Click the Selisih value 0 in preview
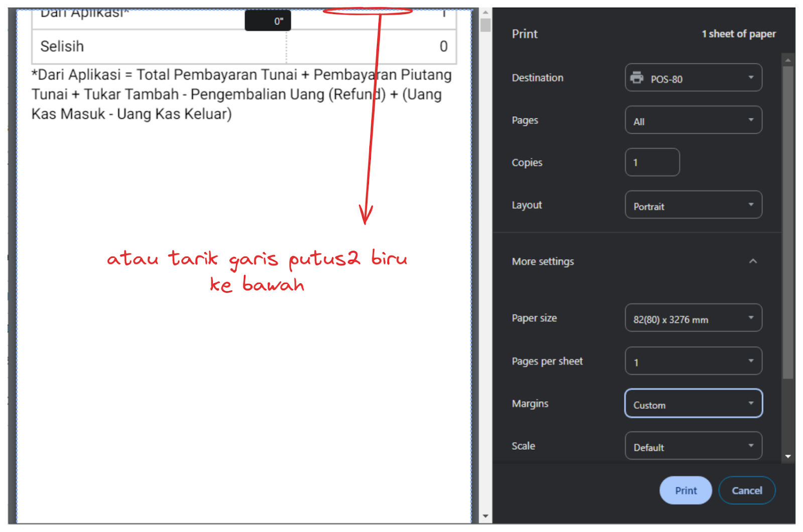The width and height of the screenshot is (803, 532). 443,46
